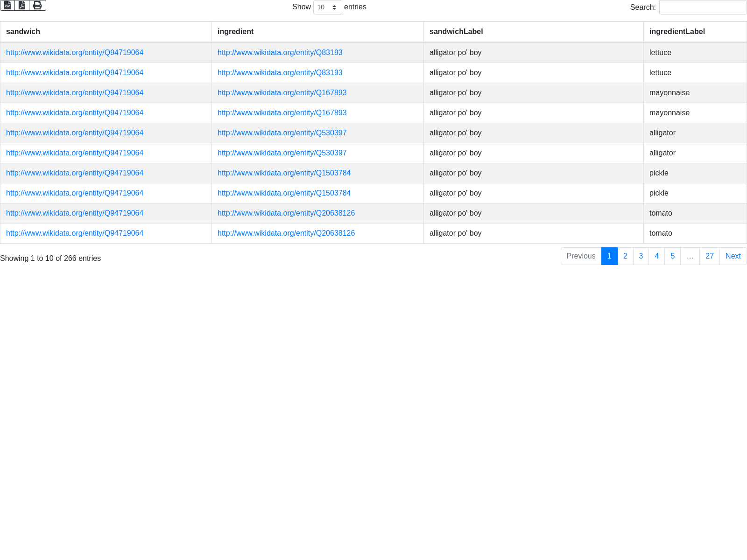Screen dimensions: 747x560
Task: Open page 5 of the table
Action: point(672,256)
